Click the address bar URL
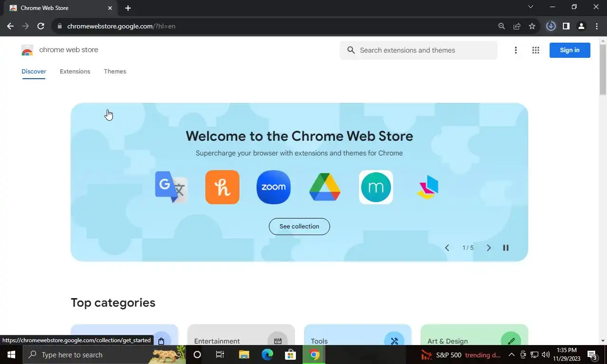 (121, 27)
